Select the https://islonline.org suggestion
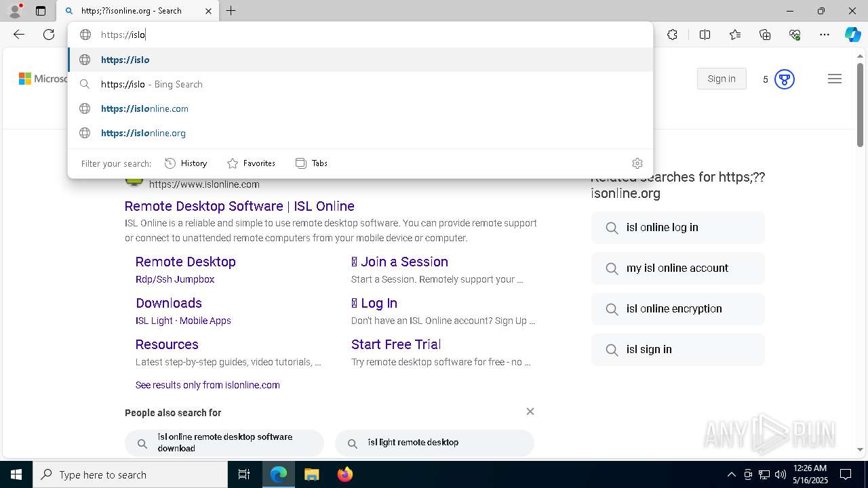 [360, 133]
